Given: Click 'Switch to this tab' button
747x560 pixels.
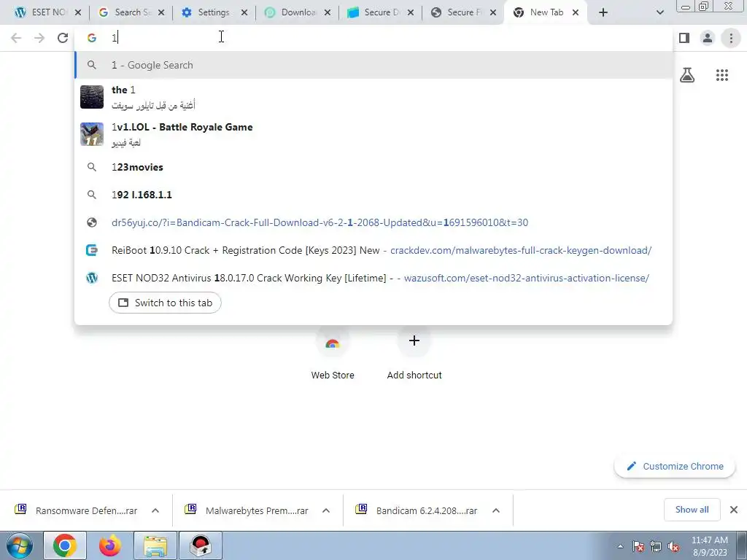Looking at the screenshot, I should (x=165, y=303).
